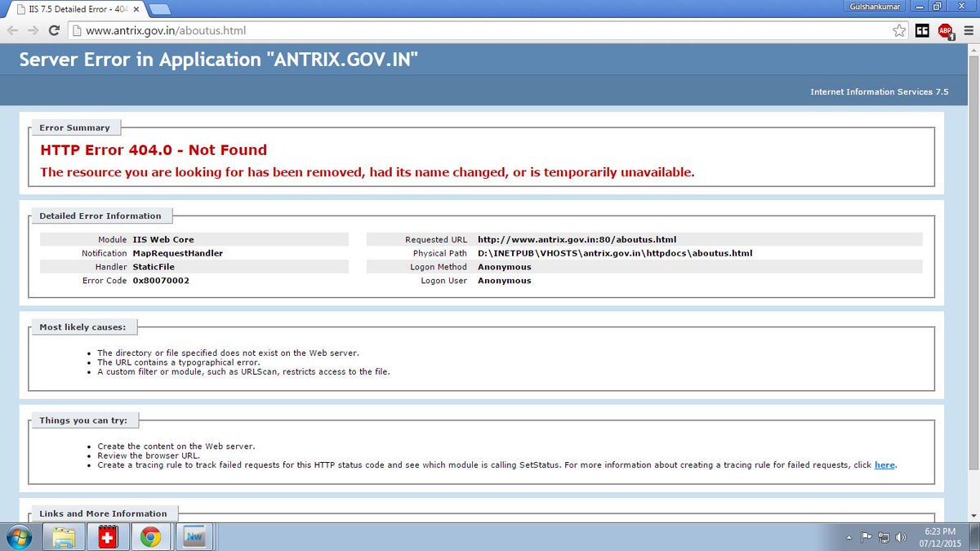This screenshot has height=551, width=980.
Task: Click the Requested URL value
Action: click(577, 240)
